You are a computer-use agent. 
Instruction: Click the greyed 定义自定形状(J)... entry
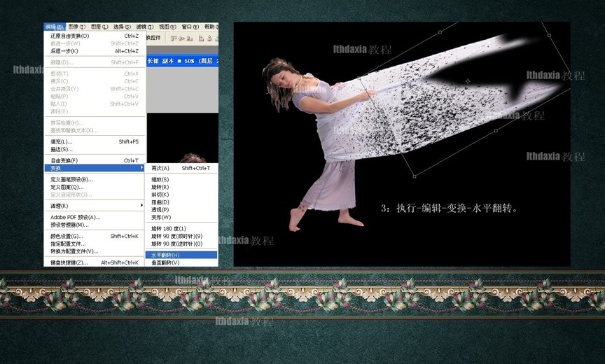pos(95,195)
